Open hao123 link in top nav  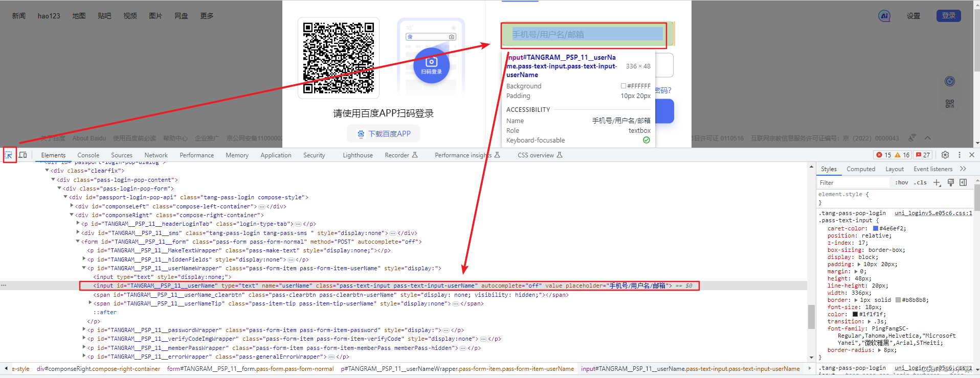(x=49, y=16)
